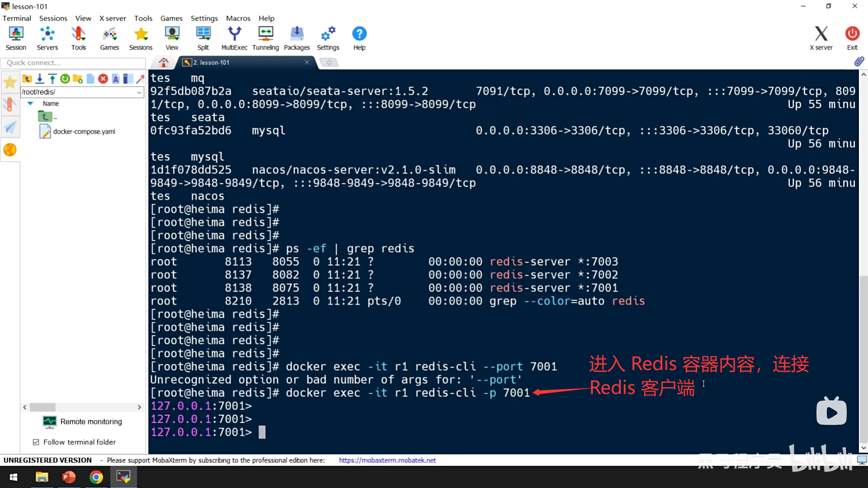Click right arrow of file list scrollbar

[x=139, y=407]
